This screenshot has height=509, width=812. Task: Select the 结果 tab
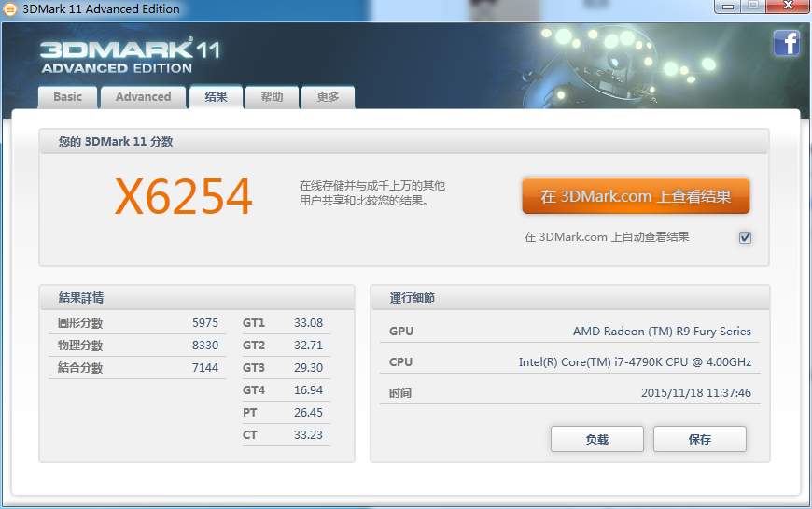click(216, 97)
